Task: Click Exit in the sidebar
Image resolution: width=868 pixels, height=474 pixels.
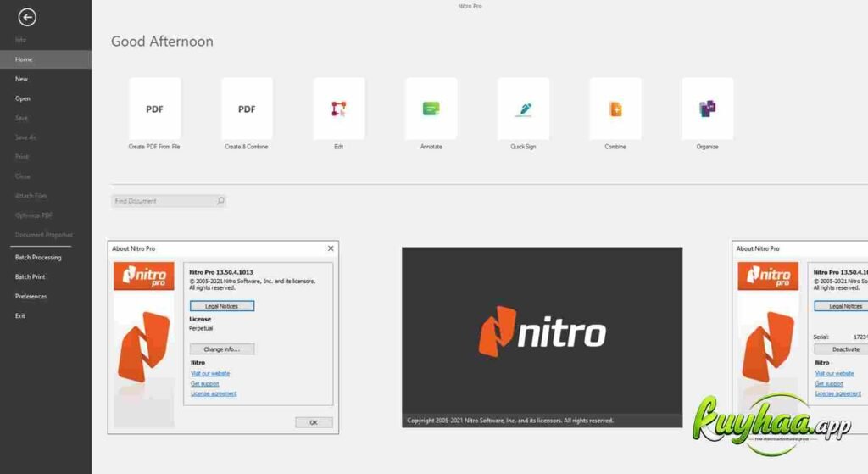Action: (20, 315)
